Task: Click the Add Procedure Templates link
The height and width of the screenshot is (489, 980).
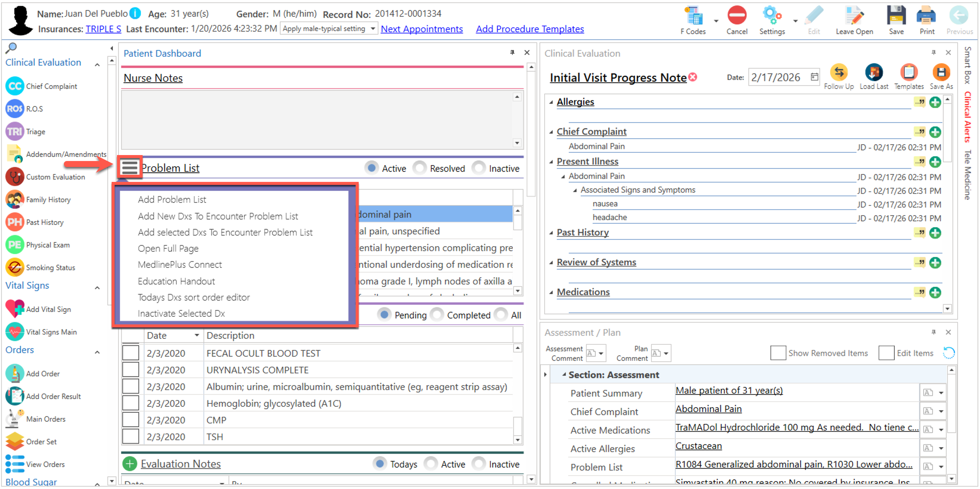Action: [x=530, y=29]
